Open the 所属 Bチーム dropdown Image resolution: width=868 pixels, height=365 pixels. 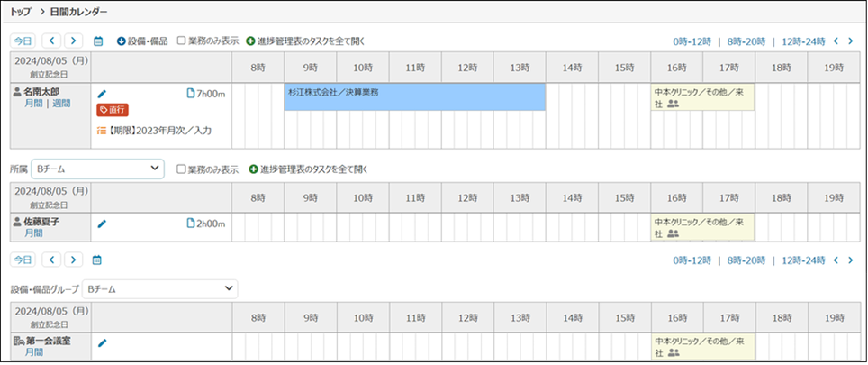(97, 169)
